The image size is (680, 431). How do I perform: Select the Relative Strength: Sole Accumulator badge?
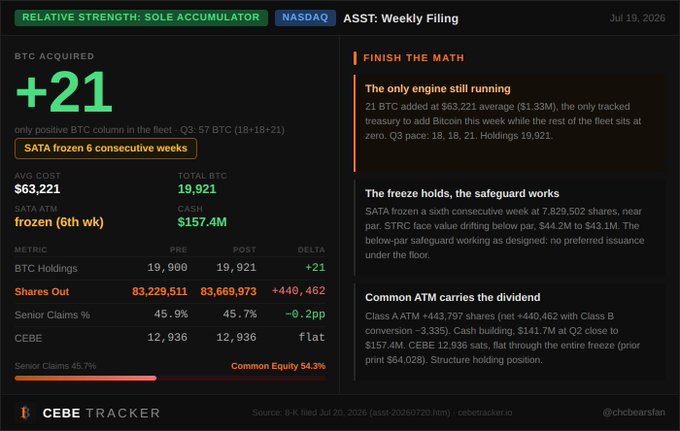(x=141, y=17)
